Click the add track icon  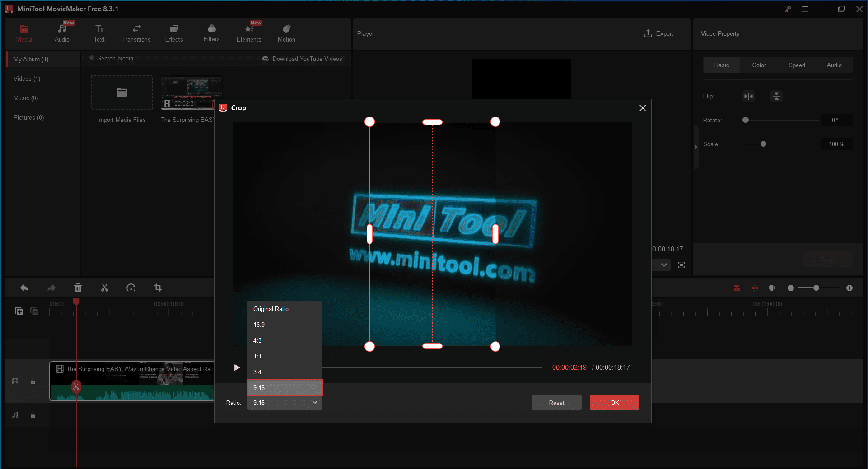point(19,311)
